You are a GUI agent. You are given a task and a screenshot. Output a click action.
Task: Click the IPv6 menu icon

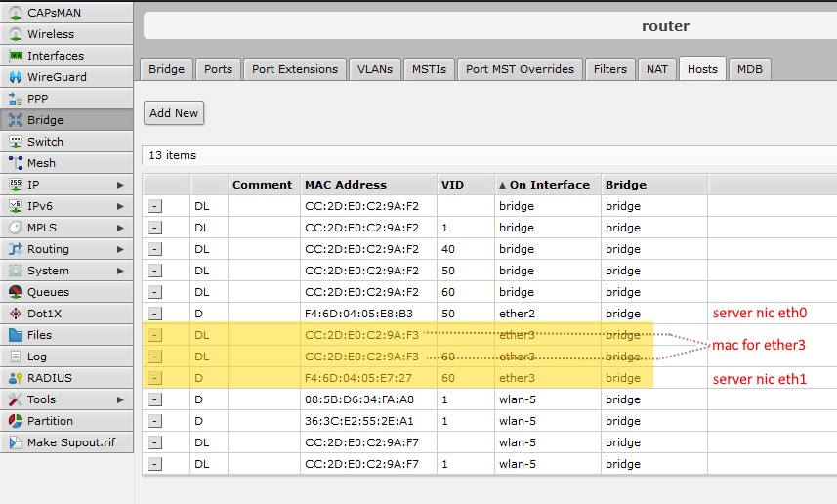point(16,205)
